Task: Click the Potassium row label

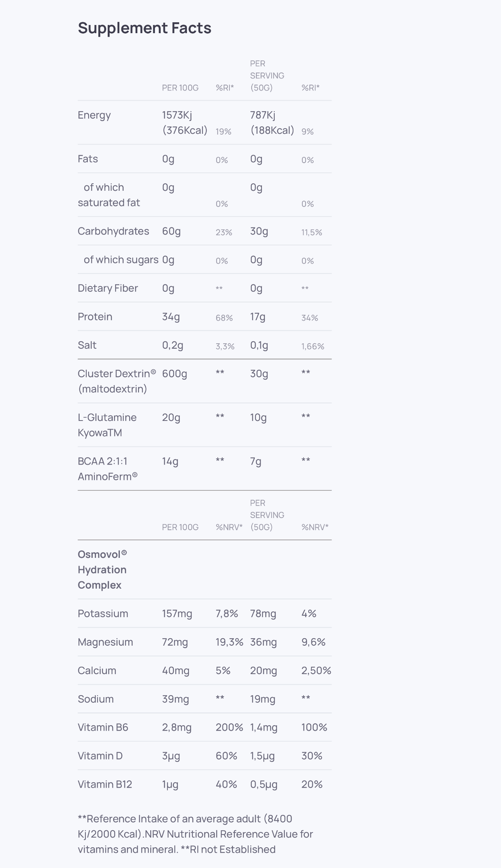Action: coord(103,614)
